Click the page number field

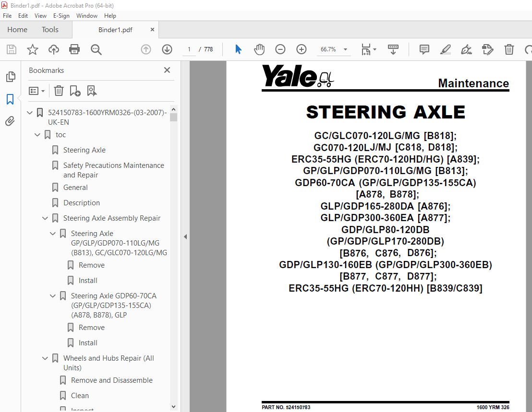coord(189,49)
